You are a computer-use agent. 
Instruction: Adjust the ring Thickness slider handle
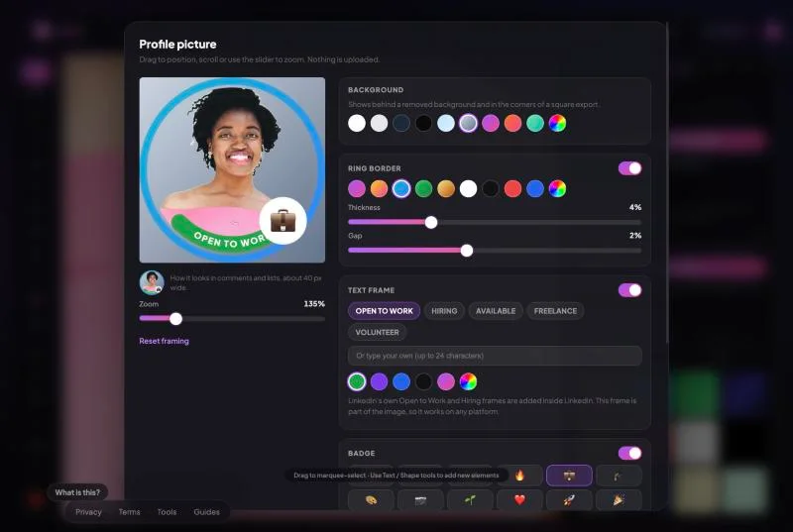(431, 222)
